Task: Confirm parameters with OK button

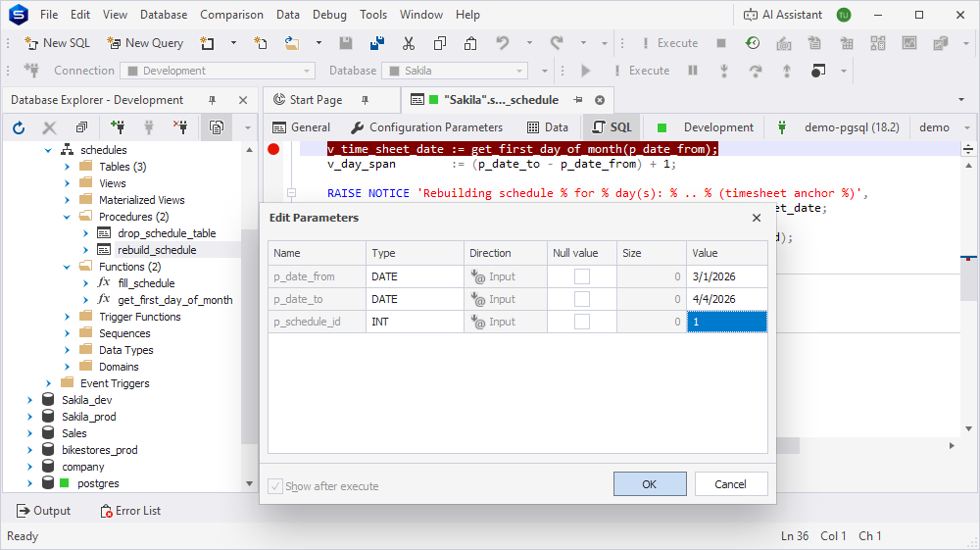Action: coord(650,484)
